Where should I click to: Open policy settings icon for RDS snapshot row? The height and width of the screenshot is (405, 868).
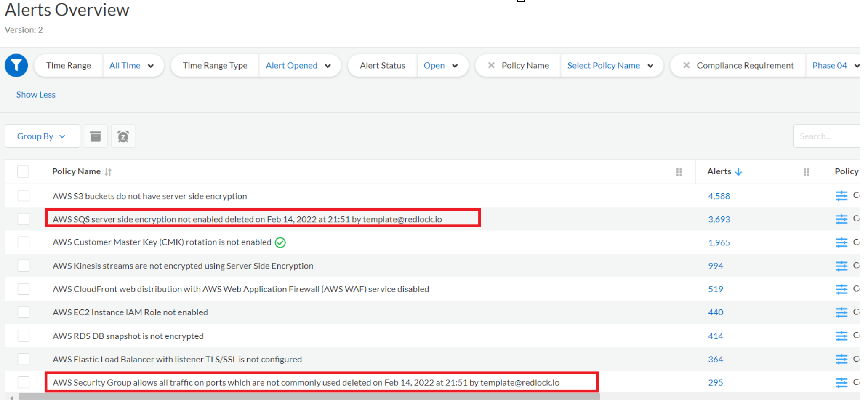tap(841, 336)
